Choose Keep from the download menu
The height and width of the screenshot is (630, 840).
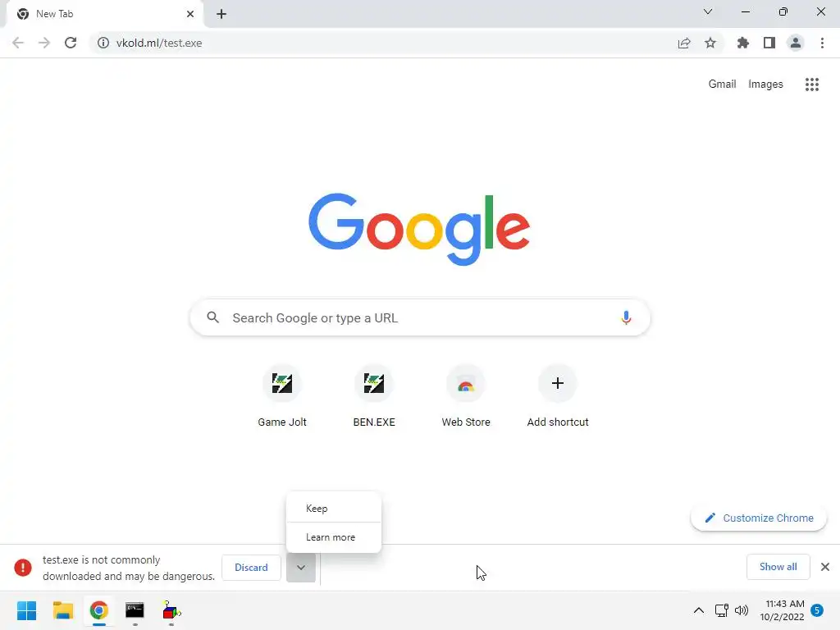point(334,509)
